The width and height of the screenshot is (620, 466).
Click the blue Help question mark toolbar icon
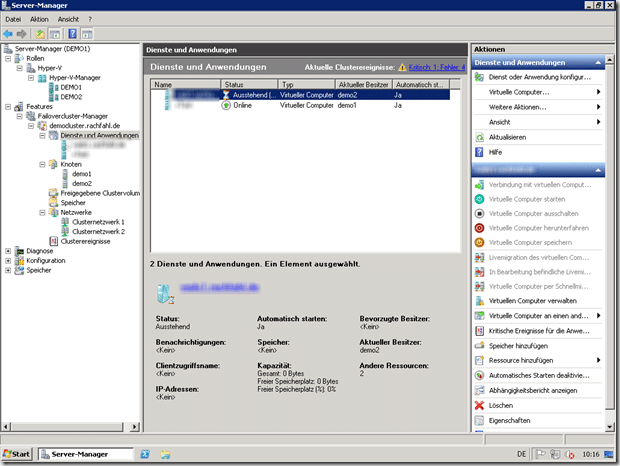(72, 34)
